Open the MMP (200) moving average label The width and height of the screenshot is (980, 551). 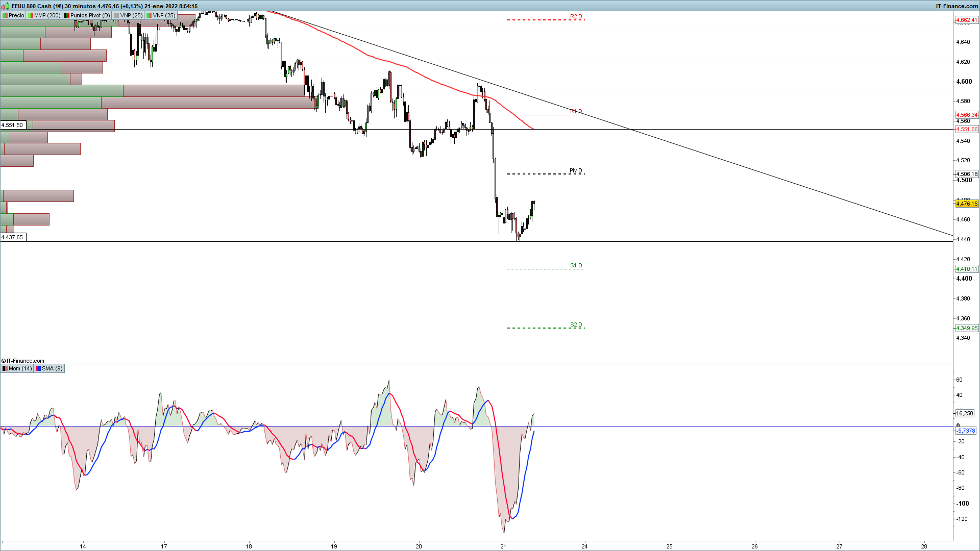click(x=44, y=15)
